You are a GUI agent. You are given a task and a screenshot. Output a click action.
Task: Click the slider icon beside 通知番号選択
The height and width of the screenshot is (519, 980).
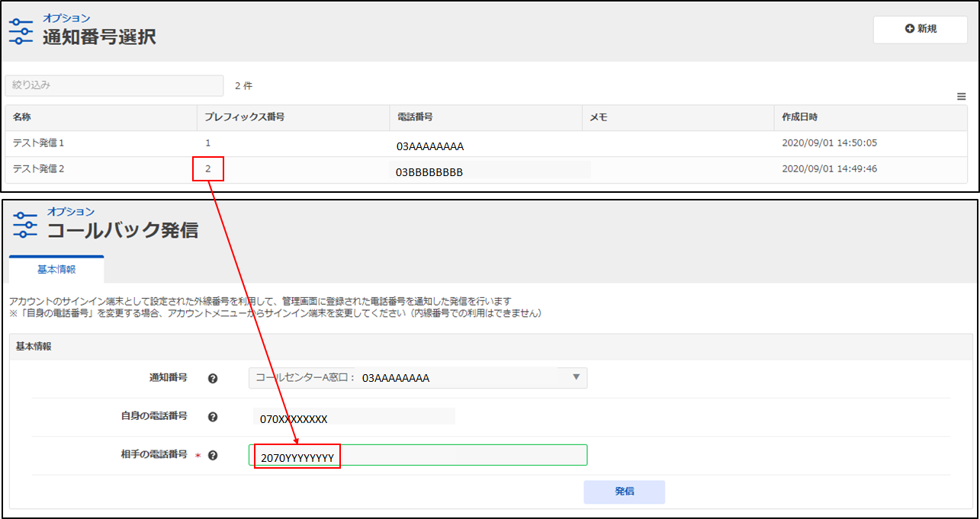pos(21,32)
